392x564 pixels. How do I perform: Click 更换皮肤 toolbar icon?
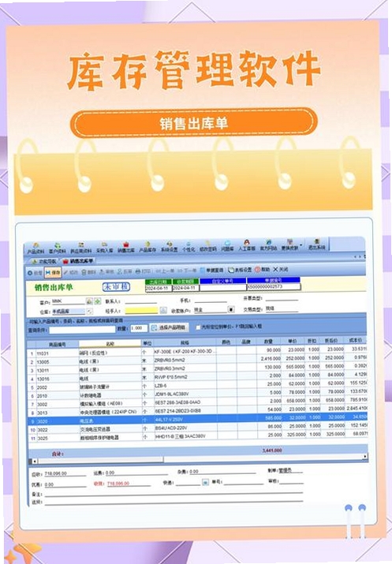click(290, 245)
